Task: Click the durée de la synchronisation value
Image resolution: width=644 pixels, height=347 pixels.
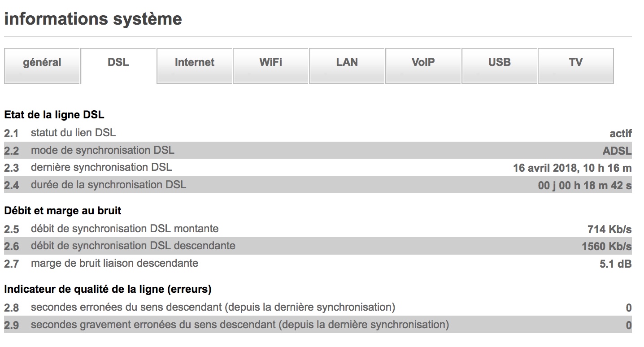Action: coord(585,185)
